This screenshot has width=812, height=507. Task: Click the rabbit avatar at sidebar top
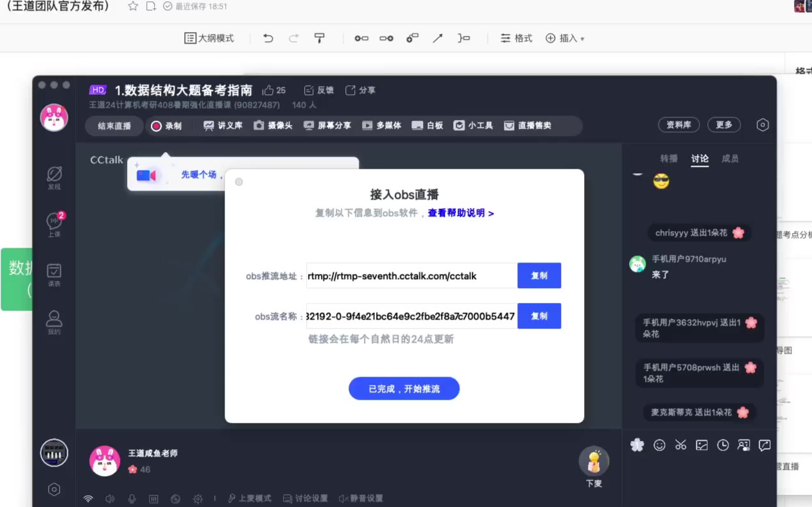[54, 118]
